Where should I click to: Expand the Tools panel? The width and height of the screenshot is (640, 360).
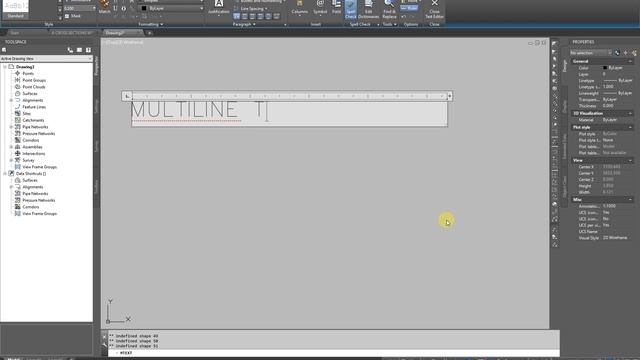click(x=389, y=24)
